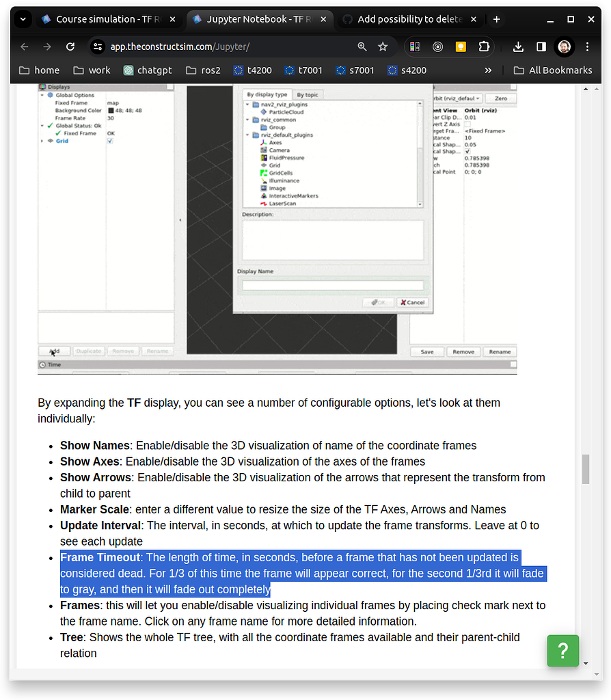Select the GridCells display icon

point(264,173)
